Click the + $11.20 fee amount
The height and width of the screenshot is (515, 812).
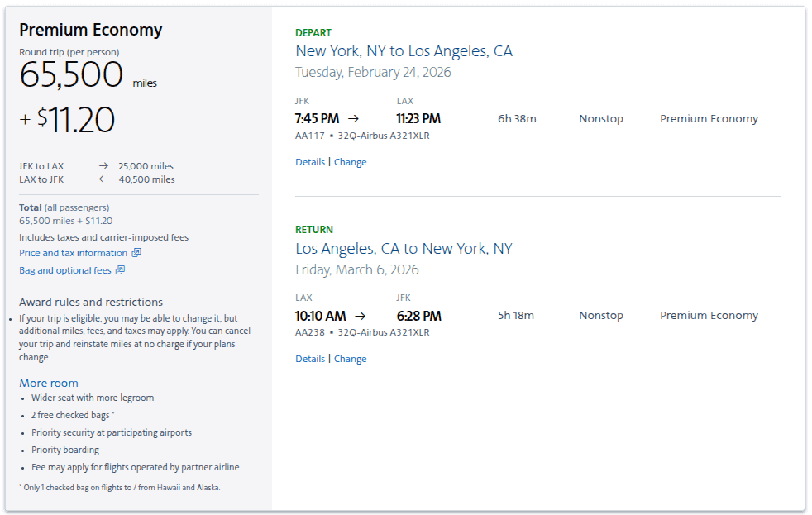pos(67,120)
